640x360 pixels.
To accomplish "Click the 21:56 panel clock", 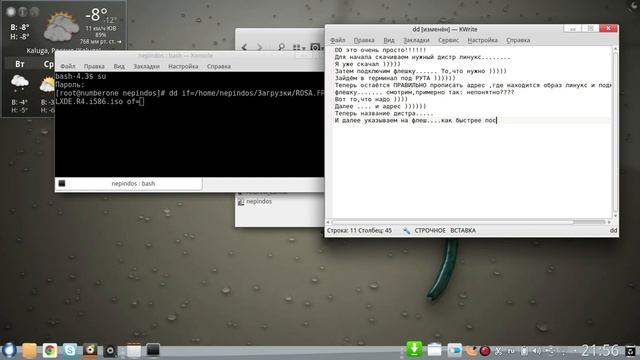I will tap(600, 350).
